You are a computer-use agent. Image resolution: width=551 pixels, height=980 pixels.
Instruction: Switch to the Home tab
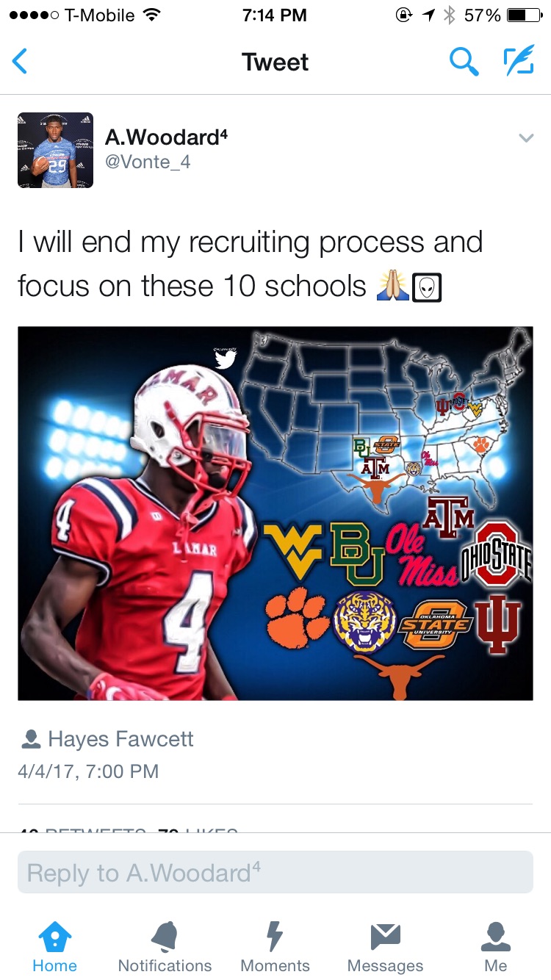click(55, 948)
